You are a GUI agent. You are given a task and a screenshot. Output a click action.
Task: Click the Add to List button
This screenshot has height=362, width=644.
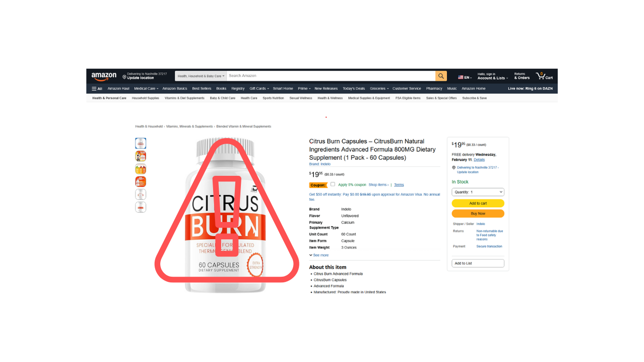click(478, 263)
